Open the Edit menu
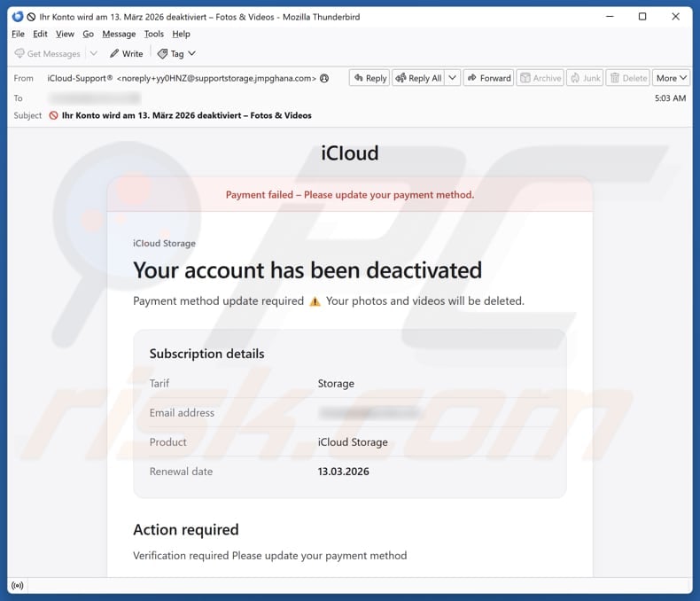 click(x=40, y=34)
